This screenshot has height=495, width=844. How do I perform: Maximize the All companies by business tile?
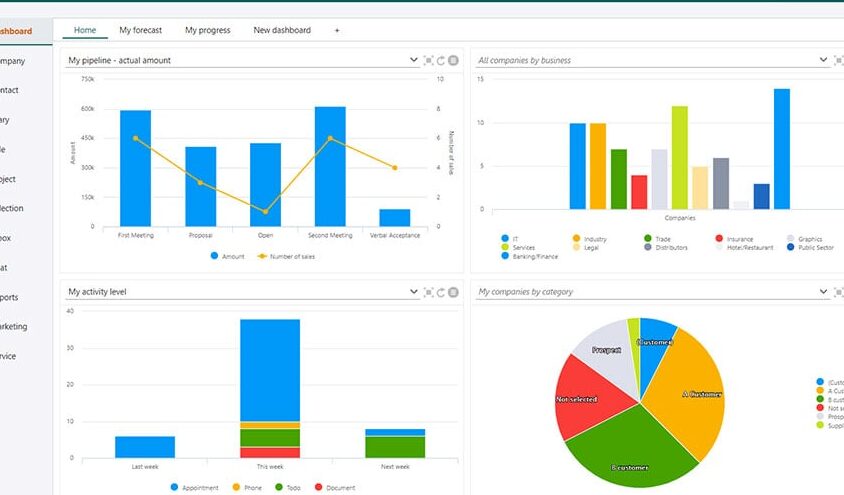pyautogui.click(x=839, y=60)
